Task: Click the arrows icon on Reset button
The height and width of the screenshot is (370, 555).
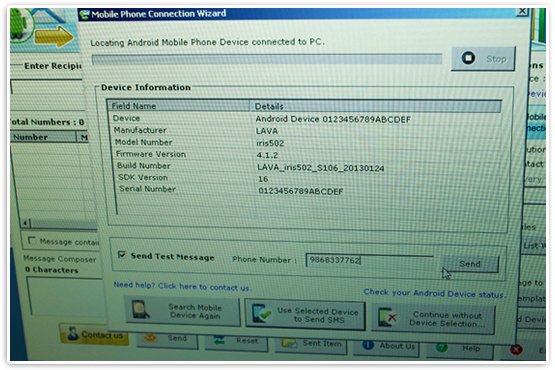Action: [x=219, y=341]
